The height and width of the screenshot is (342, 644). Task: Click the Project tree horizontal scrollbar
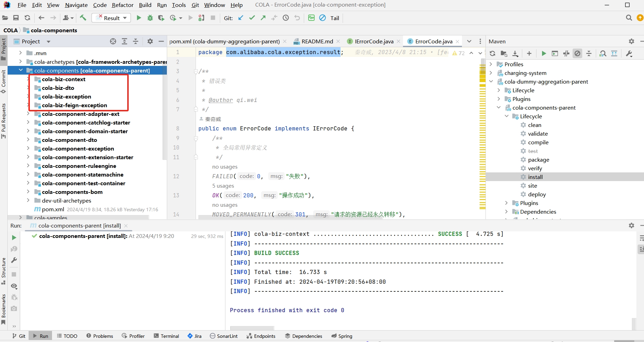78,217
